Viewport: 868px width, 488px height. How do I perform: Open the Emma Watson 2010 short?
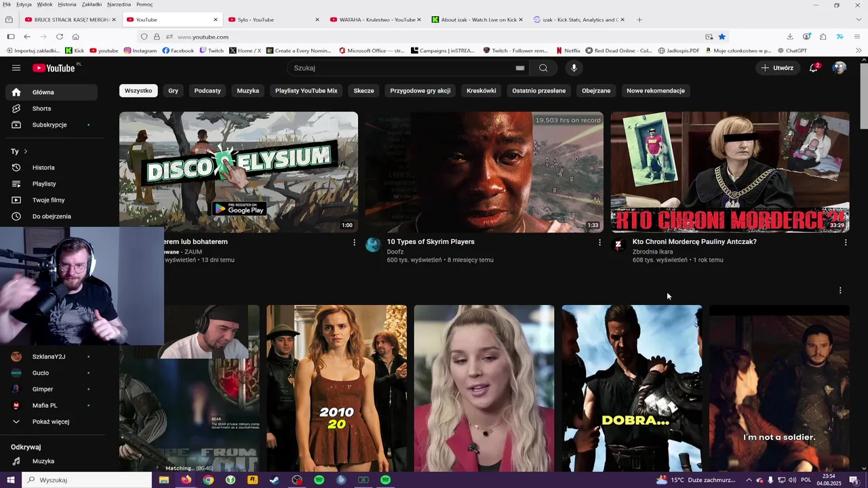coord(336,388)
